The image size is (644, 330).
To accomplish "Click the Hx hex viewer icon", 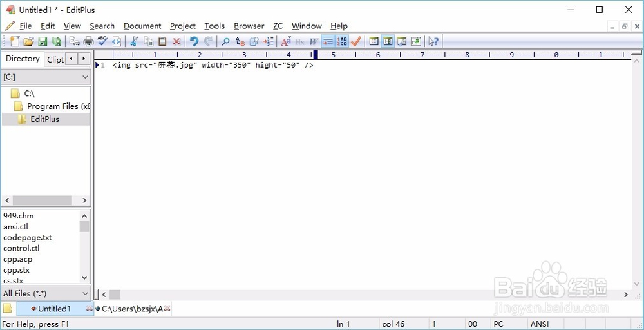I will coord(300,41).
